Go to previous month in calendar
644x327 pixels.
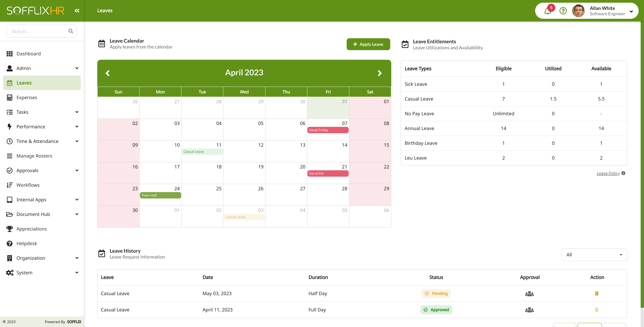pos(108,73)
